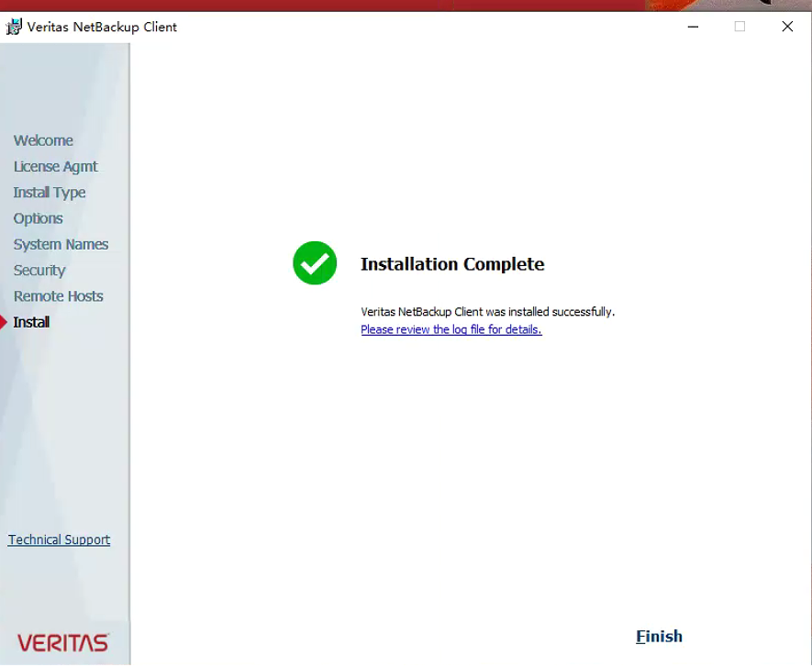Minimize the NetBackup Client window
812x667 pixels.
pos(693,27)
